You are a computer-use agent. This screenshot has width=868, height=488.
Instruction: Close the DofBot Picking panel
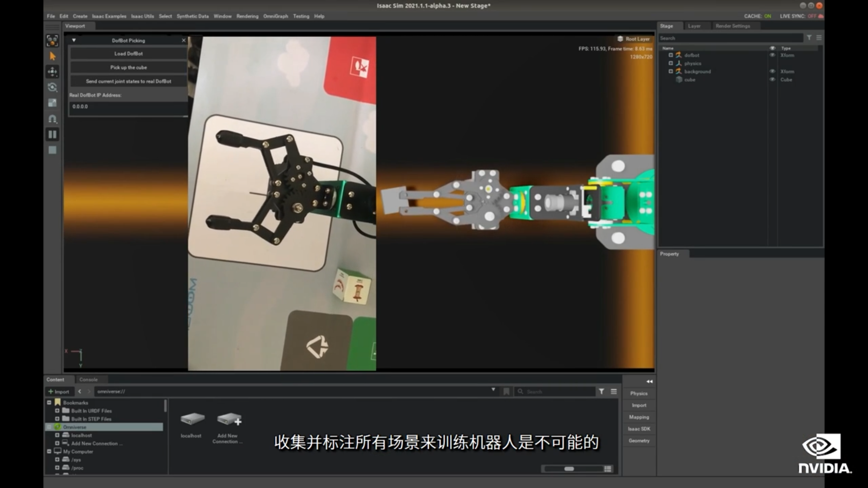[184, 40]
